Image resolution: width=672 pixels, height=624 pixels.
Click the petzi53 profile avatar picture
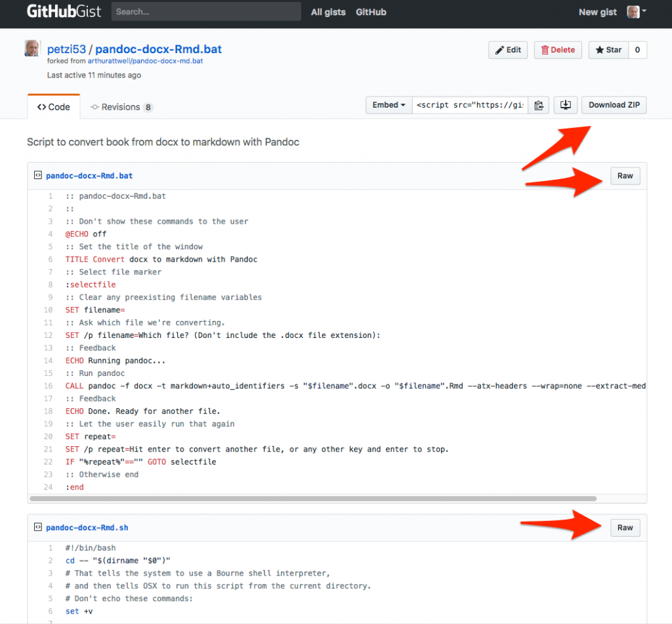[x=33, y=49]
